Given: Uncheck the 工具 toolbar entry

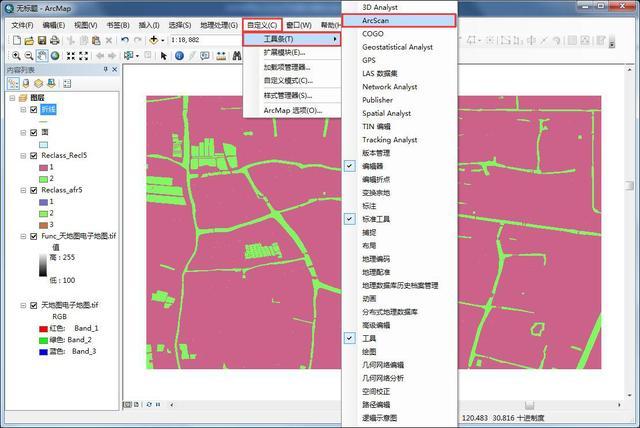Looking at the screenshot, I should (x=350, y=338).
